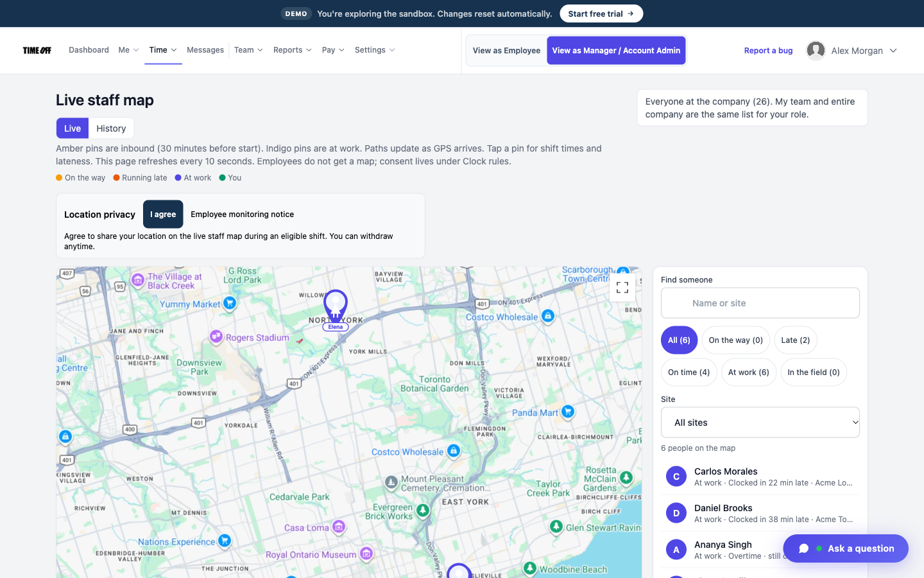This screenshot has width=924, height=578.
Task: Filter list by In the field (0)
Action: (814, 372)
